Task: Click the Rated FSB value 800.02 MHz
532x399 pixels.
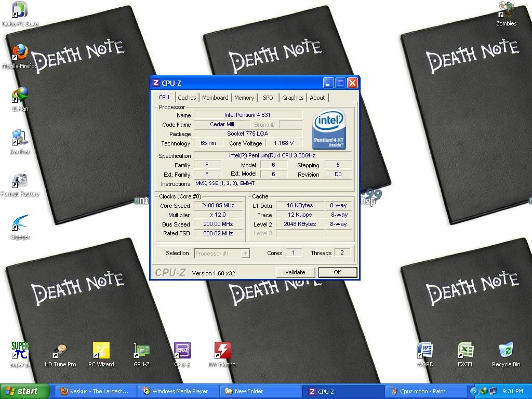Action: [x=218, y=233]
